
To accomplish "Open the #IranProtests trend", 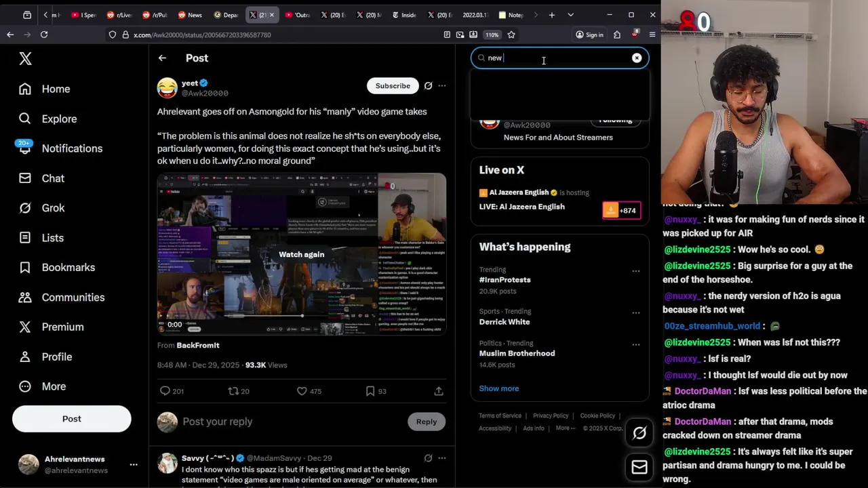I will [x=505, y=280].
